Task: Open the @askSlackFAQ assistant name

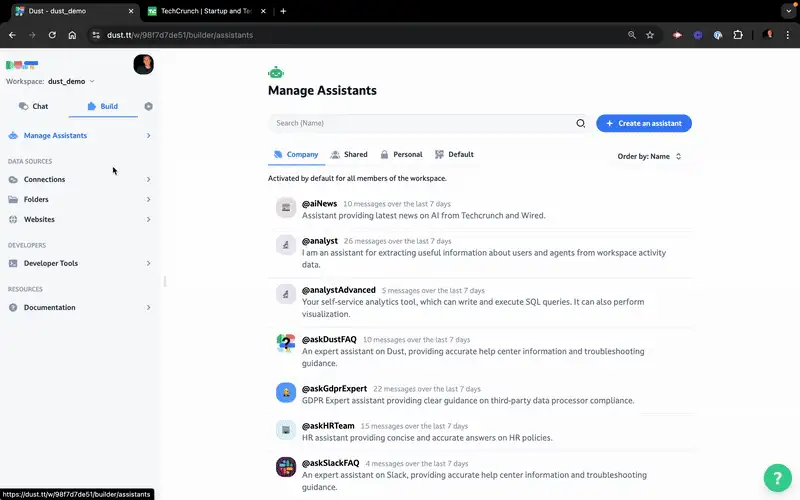Action: (331, 463)
